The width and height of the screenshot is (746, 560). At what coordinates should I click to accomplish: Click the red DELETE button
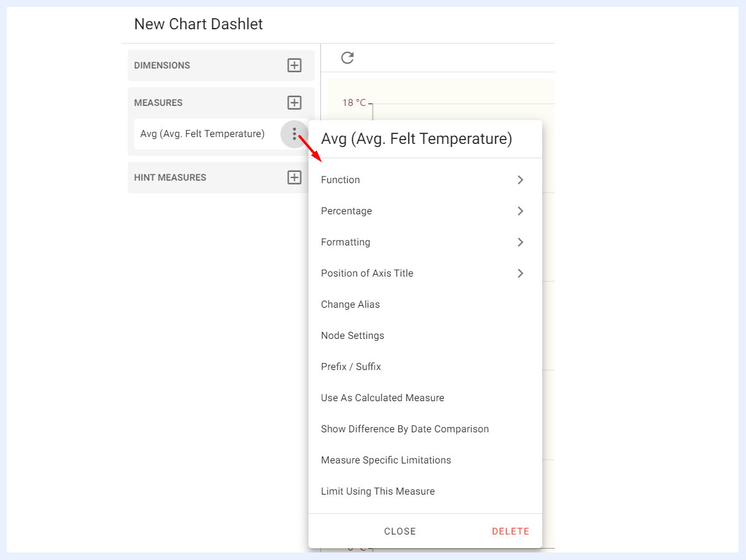[510, 531]
